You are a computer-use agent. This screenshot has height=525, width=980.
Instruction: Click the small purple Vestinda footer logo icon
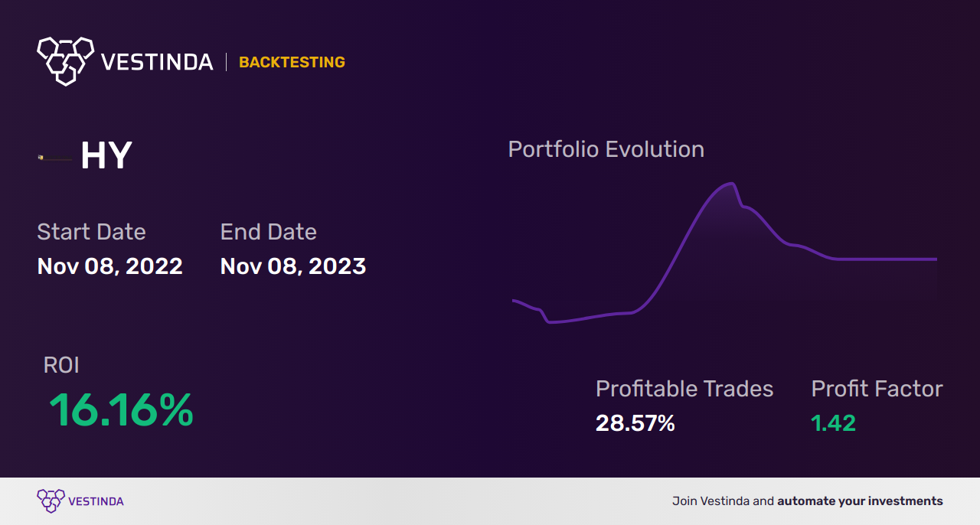click(51, 501)
